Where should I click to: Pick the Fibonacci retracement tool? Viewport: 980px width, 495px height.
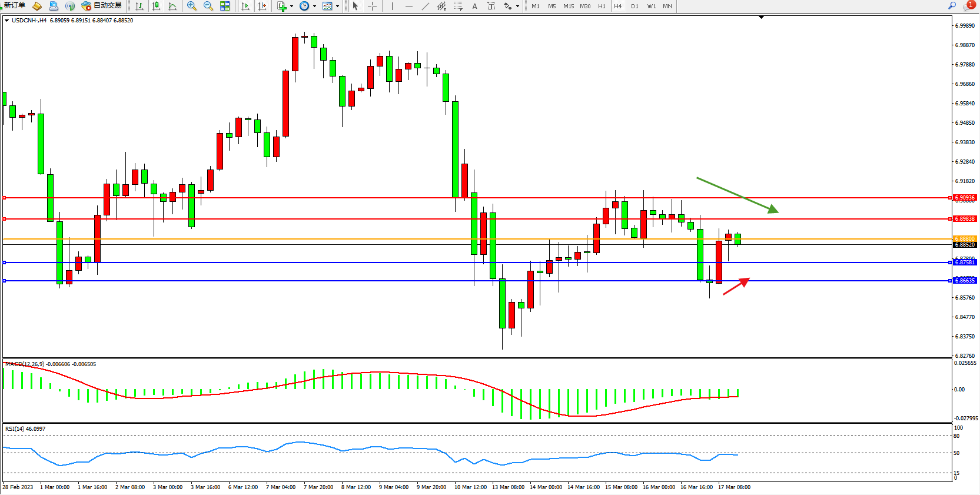tap(458, 6)
